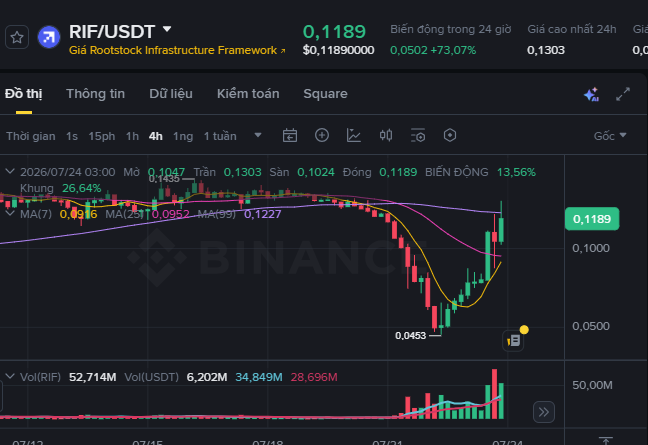Select the 1 tuần interval
The image size is (648, 445).
[220, 136]
